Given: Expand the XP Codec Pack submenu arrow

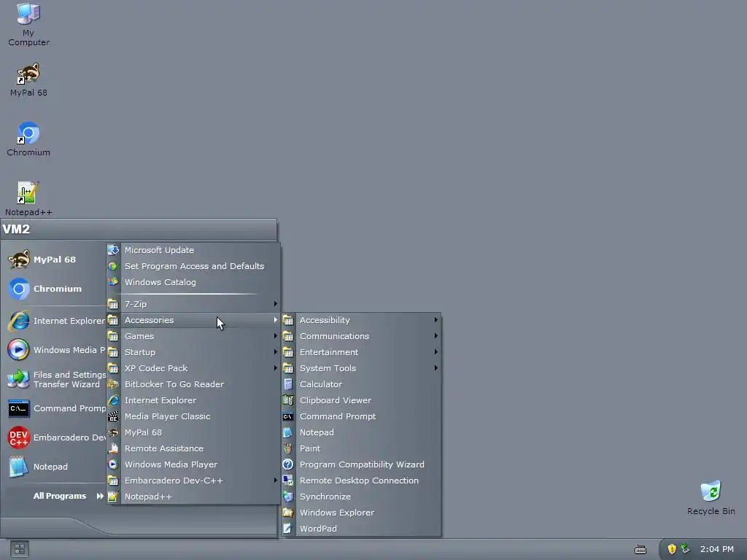Looking at the screenshot, I should point(275,368).
